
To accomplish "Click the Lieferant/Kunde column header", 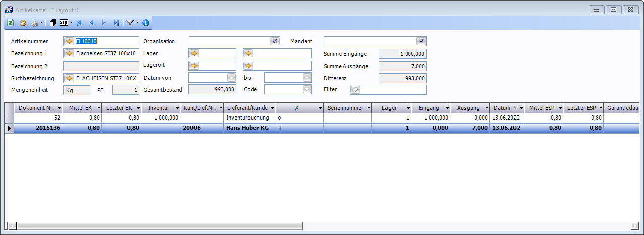I will point(247,108).
